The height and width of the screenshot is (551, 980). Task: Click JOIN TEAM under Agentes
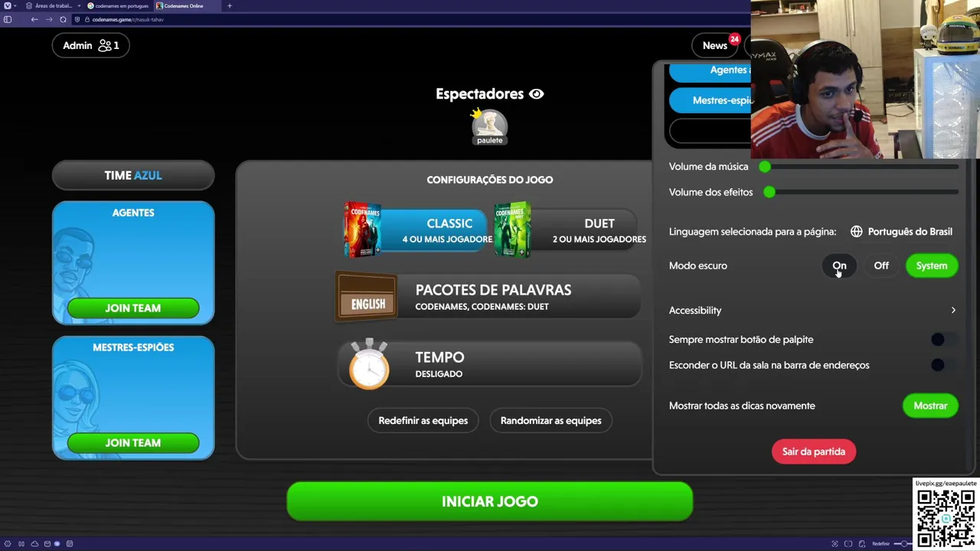[x=133, y=308]
